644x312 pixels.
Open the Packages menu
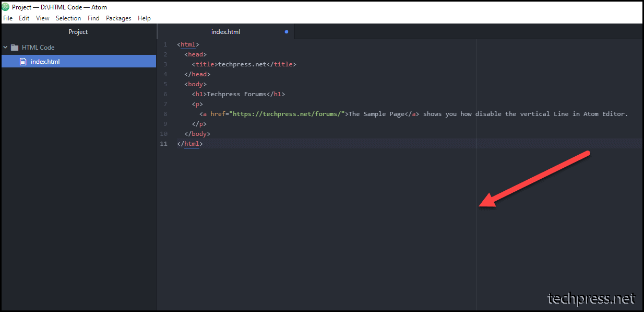118,18
